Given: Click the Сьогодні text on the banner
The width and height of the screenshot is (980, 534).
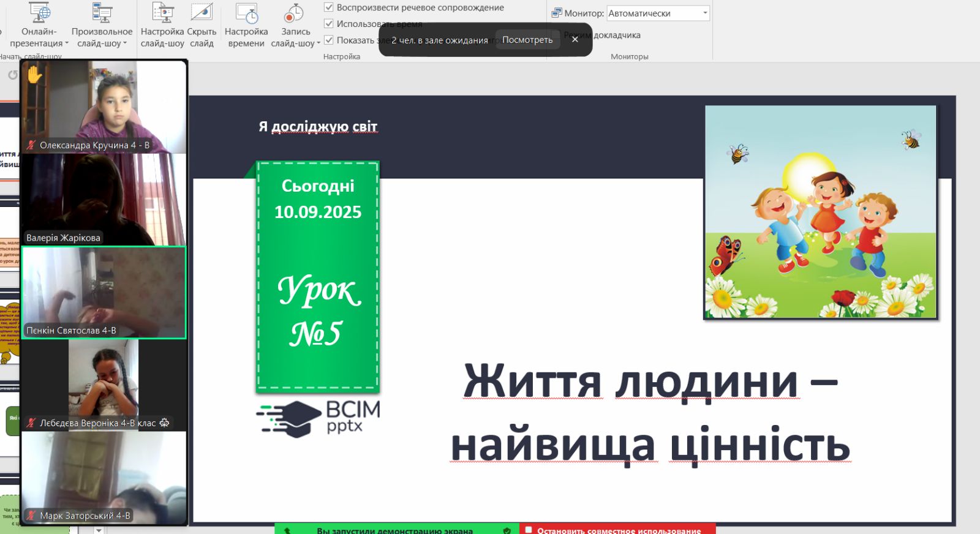Looking at the screenshot, I should [318, 186].
